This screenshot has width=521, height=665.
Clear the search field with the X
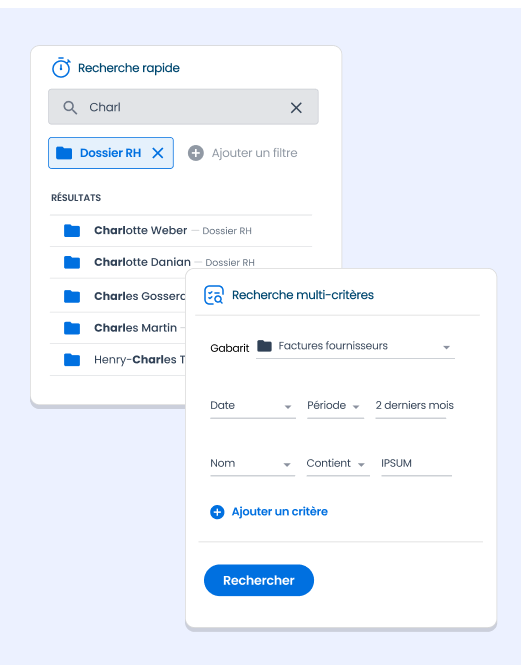click(x=296, y=108)
